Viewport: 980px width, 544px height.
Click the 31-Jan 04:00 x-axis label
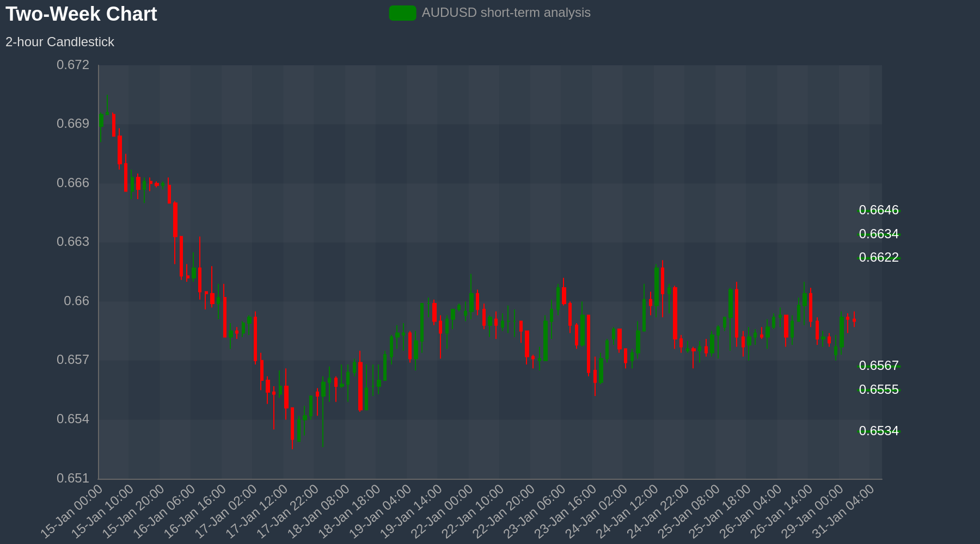coord(843,511)
